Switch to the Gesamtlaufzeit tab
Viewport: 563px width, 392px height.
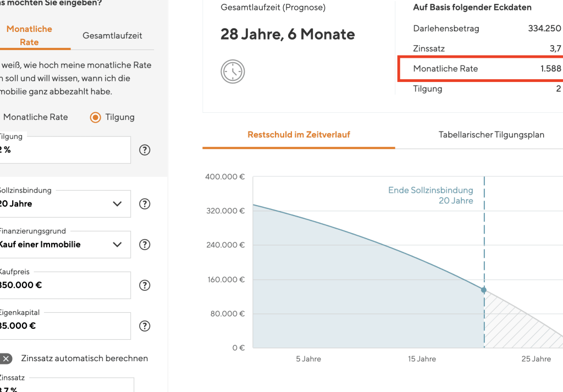112,35
